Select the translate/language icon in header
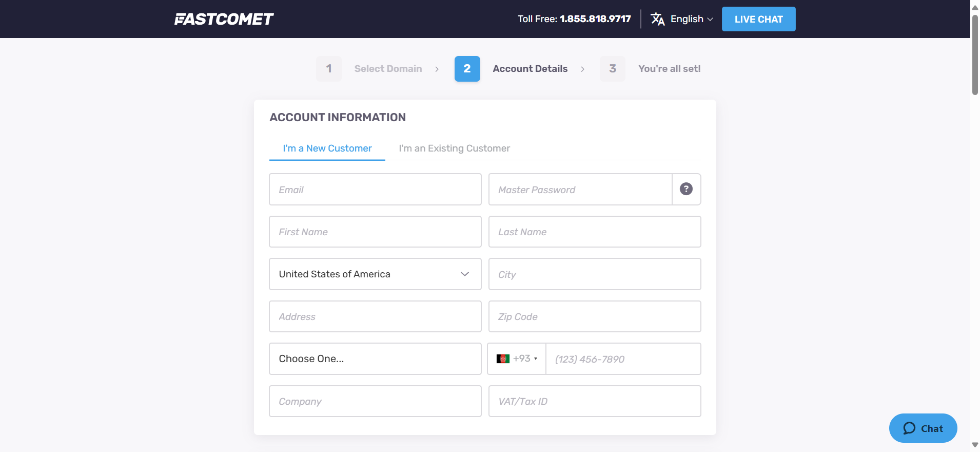980x452 pixels. [x=658, y=18]
